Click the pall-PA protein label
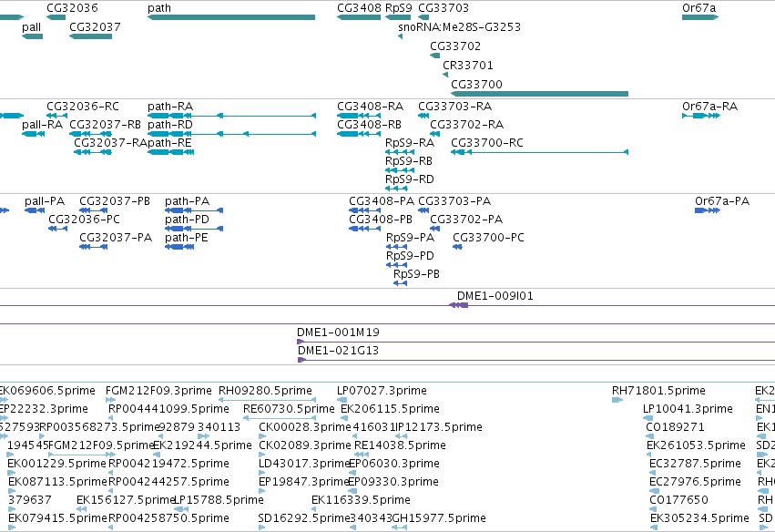The image size is (775, 532). pyautogui.click(x=45, y=201)
